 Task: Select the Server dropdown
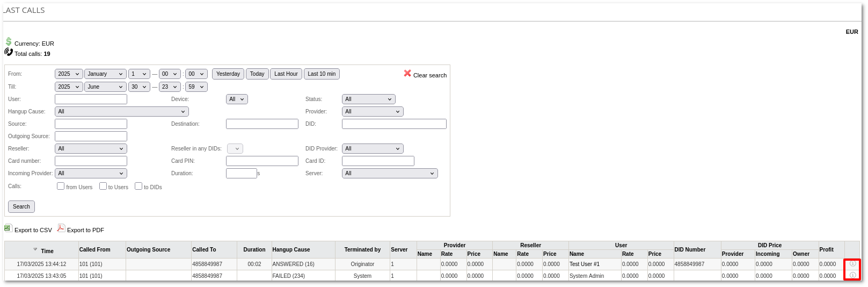(390, 174)
